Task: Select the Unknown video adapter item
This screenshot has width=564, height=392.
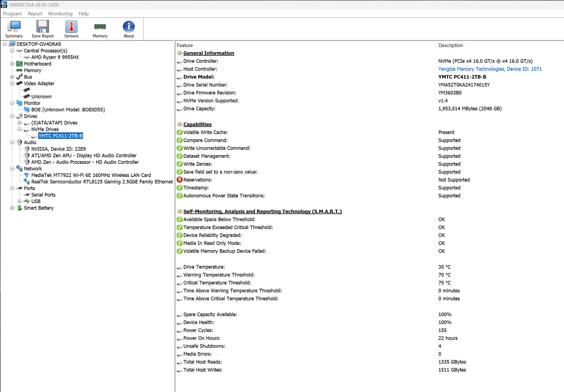Action: (x=41, y=97)
